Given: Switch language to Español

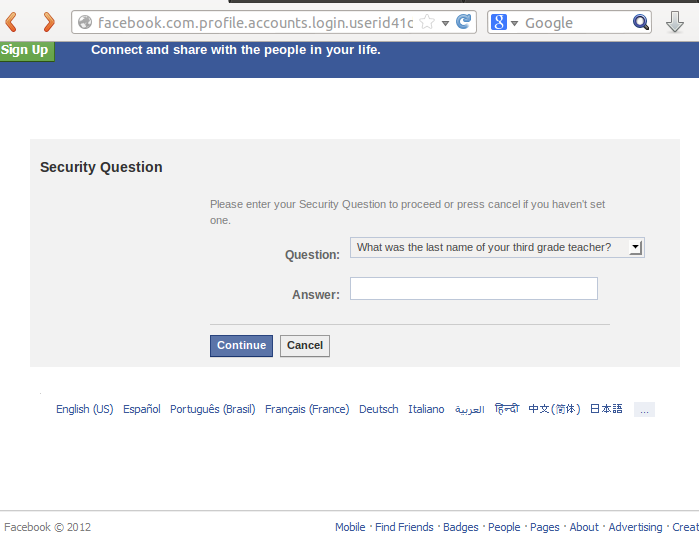Looking at the screenshot, I should click(x=141, y=409).
